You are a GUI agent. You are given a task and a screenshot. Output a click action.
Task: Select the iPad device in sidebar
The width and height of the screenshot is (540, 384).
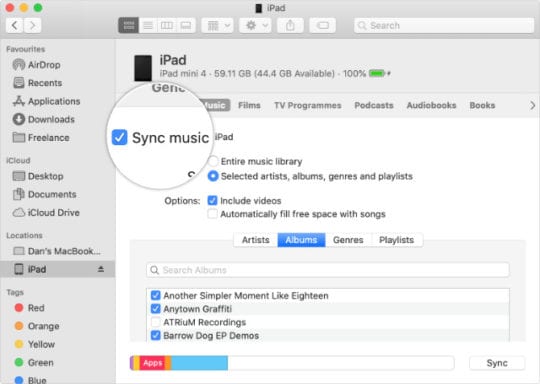point(58,269)
